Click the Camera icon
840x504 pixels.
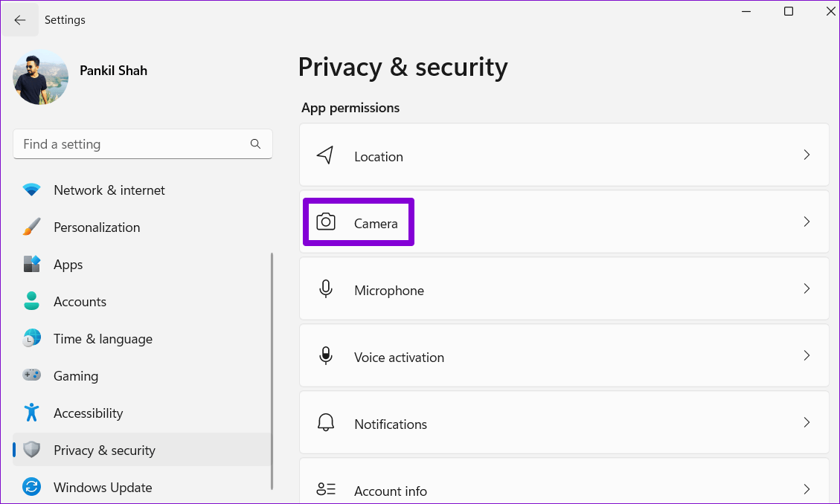coord(326,222)
